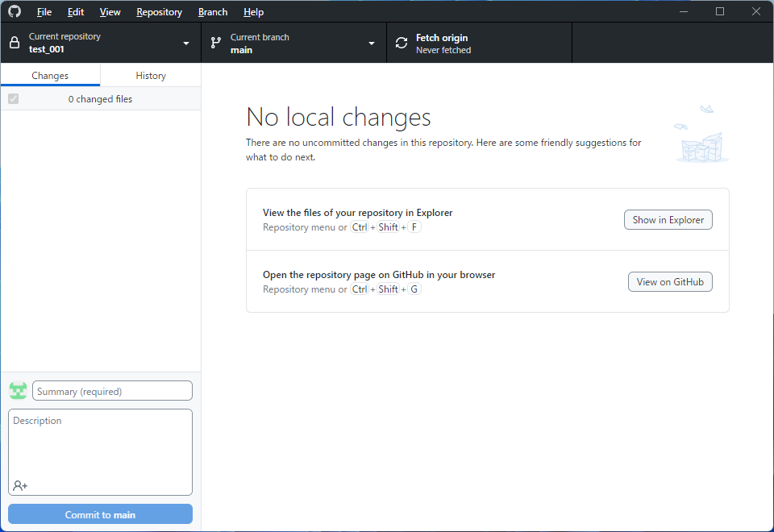Click the 'main' branch name in toolbar
This screenshot has height=532, width=774.
pos(241,50)
